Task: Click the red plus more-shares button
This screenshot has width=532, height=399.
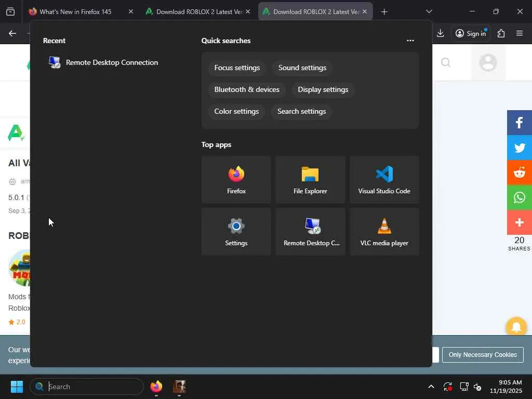Action: click(x=520, y=222)
